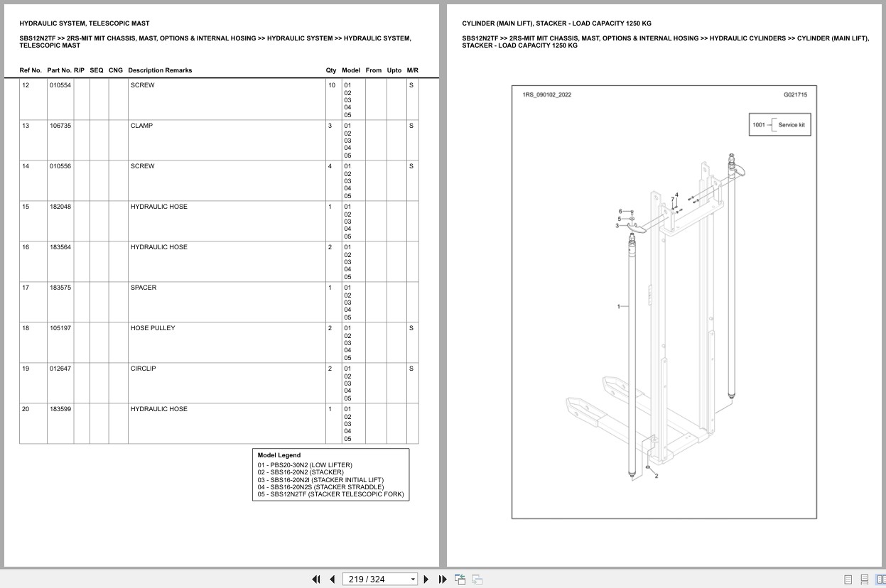Click part number 010554
886x588 pixels.
point(60,85)
